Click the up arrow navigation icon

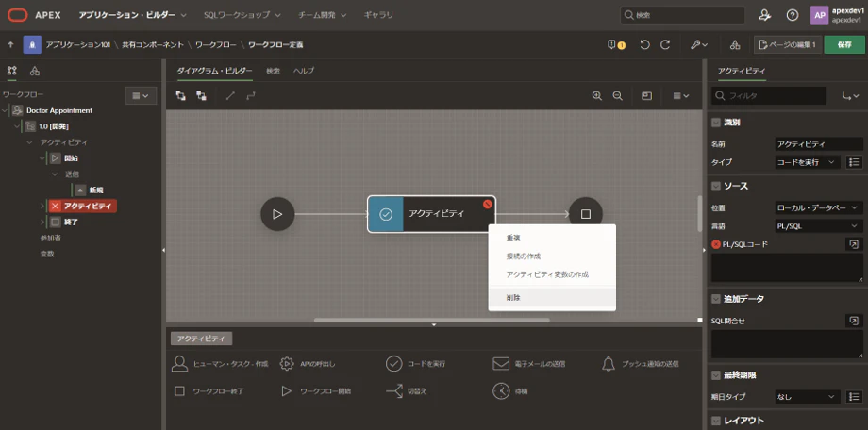pos(10,45)
